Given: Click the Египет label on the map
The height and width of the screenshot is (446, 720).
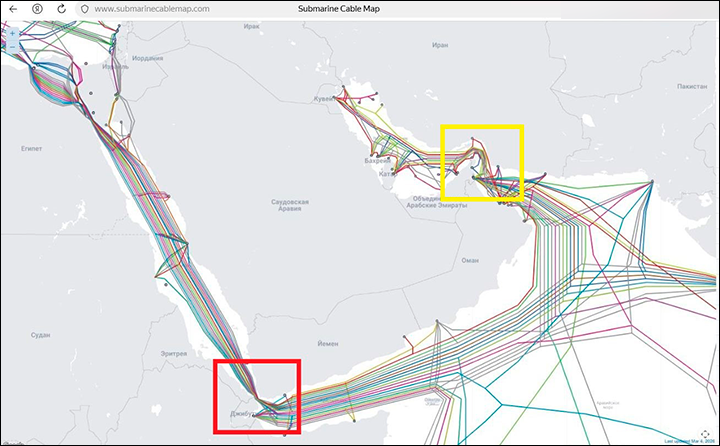Looking at the screenshot, I should click(x=32, y=147).
